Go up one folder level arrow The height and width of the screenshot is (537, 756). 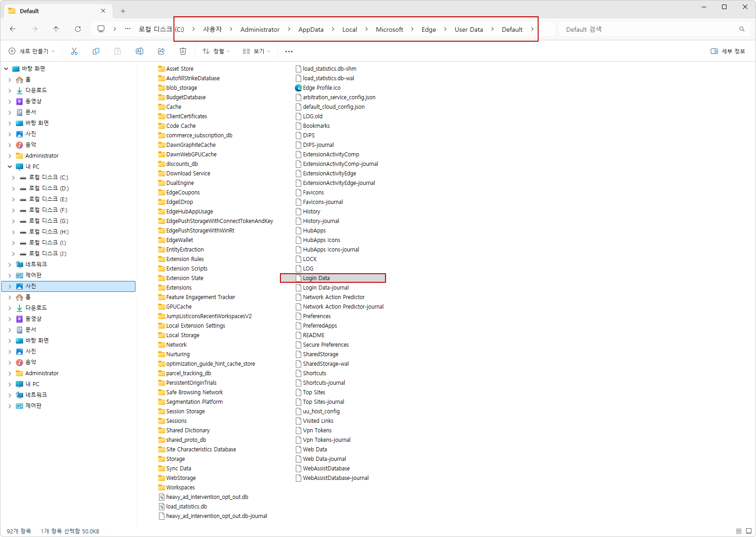point(56,29)
